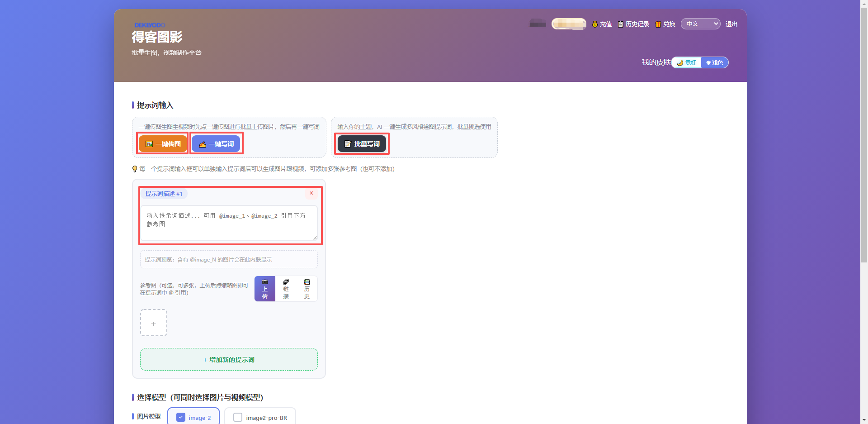The height and width of the screenshot is (424, 868).
Task: Open 兑换 redeem link
Action: (x=665, y=24)
